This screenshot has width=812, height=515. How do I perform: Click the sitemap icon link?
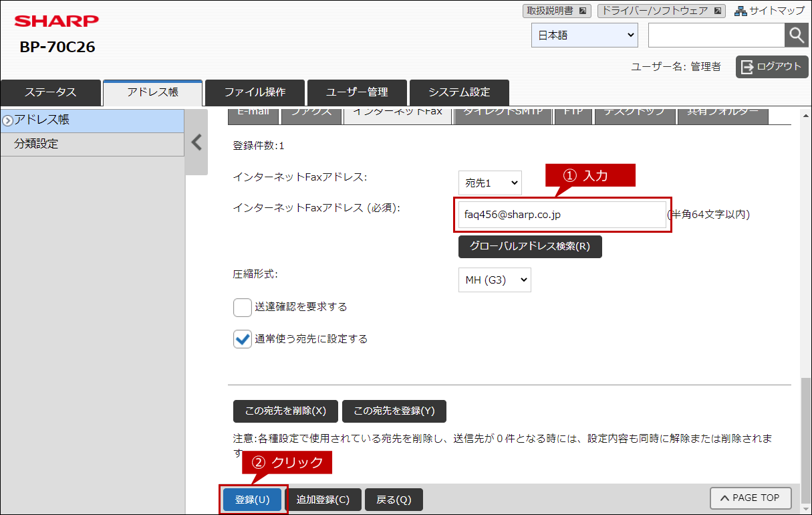[770, 11]
